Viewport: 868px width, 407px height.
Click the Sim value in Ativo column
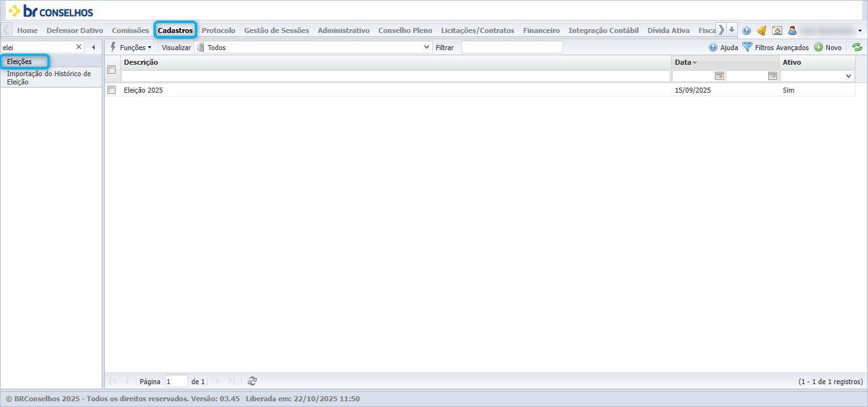point(789,90)
